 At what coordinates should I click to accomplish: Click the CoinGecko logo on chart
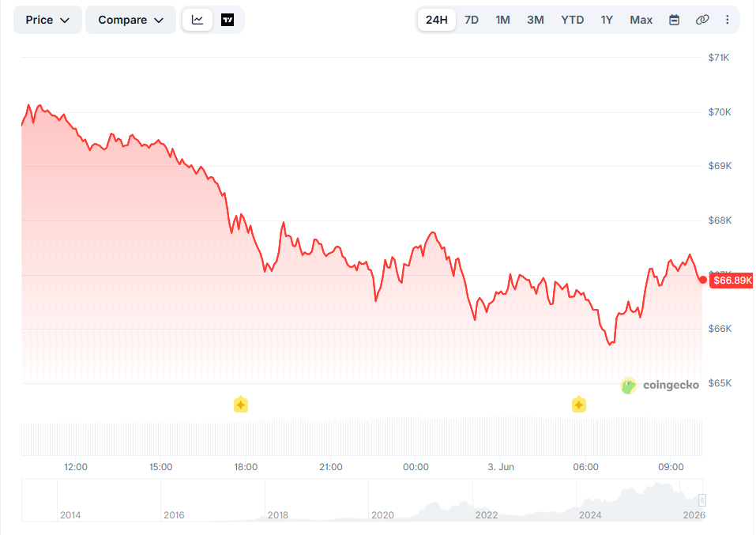660,386
